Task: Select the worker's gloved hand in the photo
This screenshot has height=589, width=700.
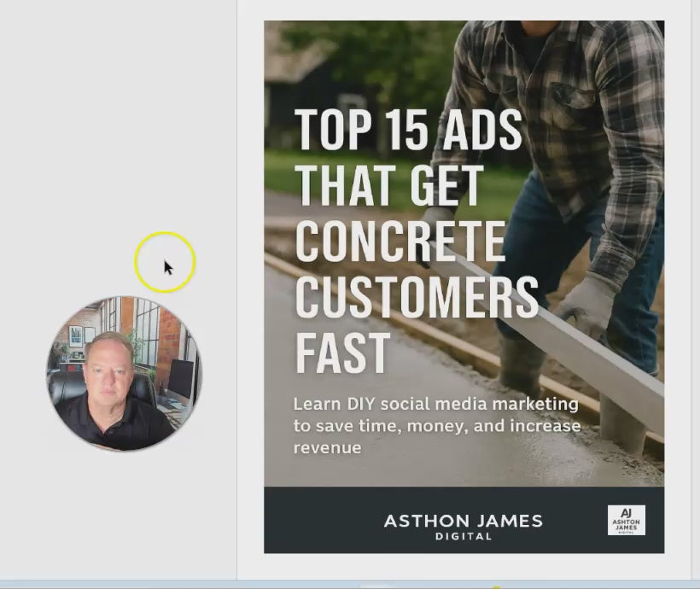Action: click(586, 303)
